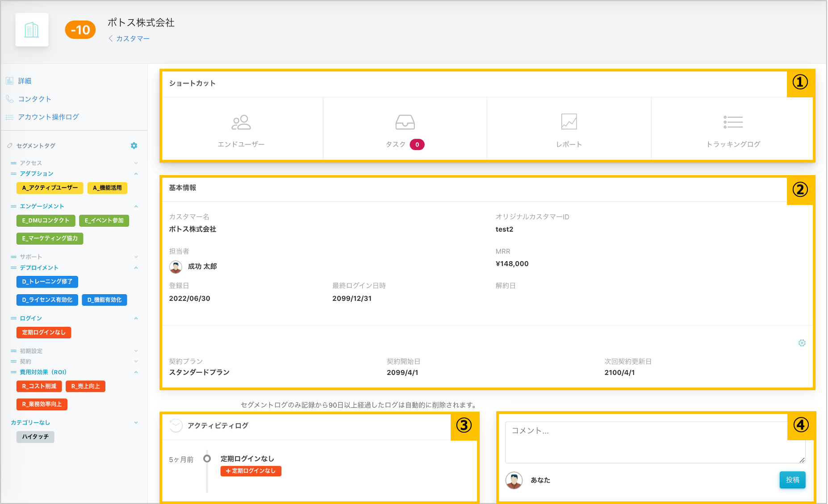Click the contract start date 2099/4/1
This screenshot has width=828, height=504.
(402, 373)
